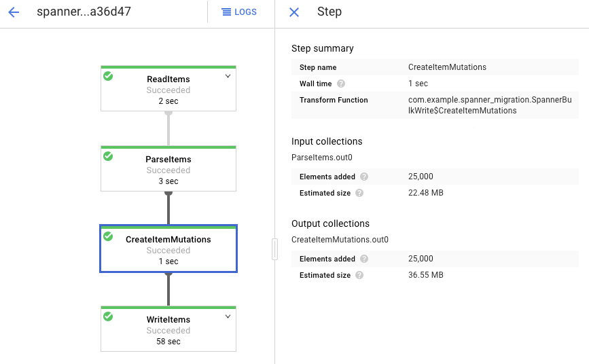This screenshot has width=589, height=364.
Task: Select the CreateItemMutations step node
Action: [168, 249]
